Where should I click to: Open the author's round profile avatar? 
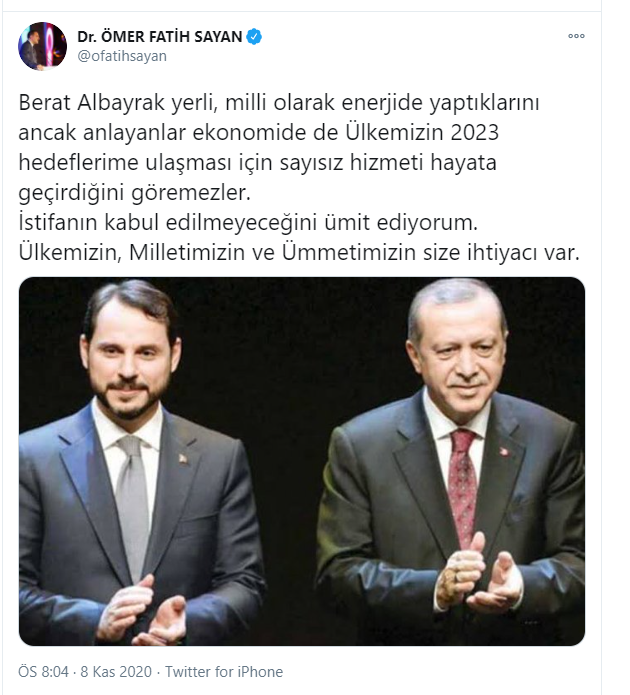pyautogui.click(x=42, y=46)
